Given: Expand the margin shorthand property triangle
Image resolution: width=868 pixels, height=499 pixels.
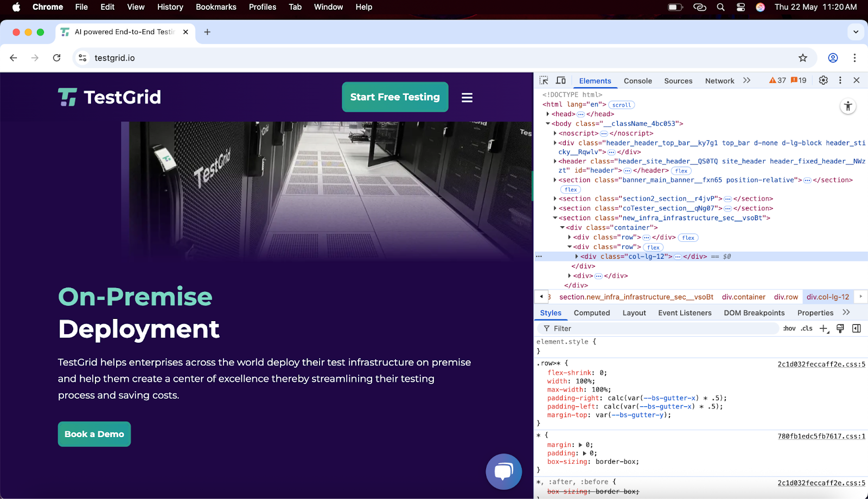Looking at the screenshot, I should tap(580, 445).
